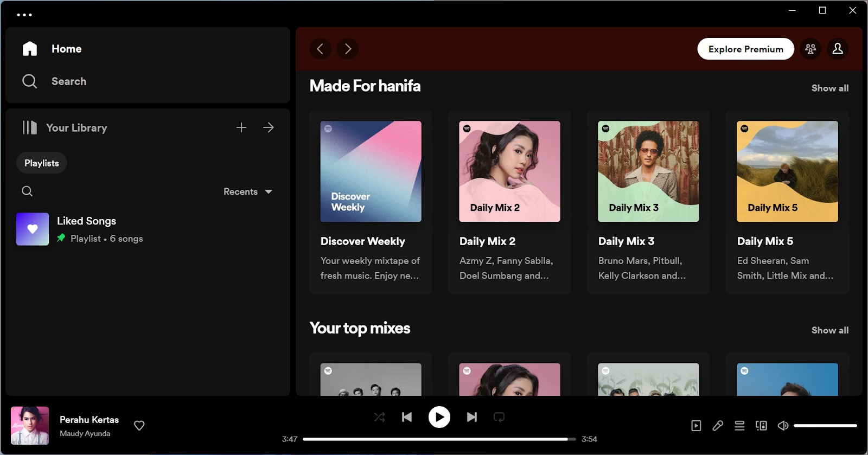Open the Discover Weekly cover art
The image size is (868, 455).
tap(371, 171)
